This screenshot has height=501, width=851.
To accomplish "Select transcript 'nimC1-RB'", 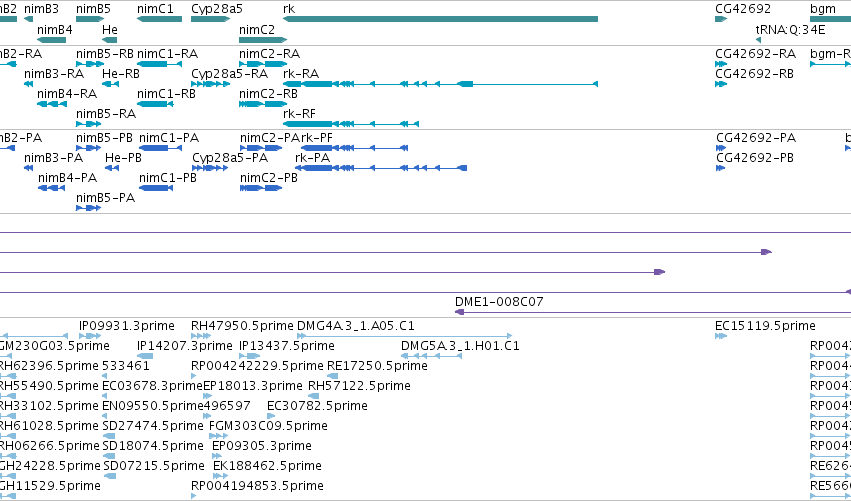I will (155, 104).
